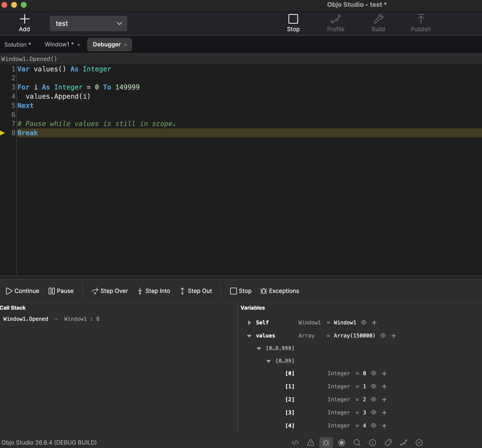Toggle watch eye for values variable
The image size is (482, 448).
click(383, 336)
